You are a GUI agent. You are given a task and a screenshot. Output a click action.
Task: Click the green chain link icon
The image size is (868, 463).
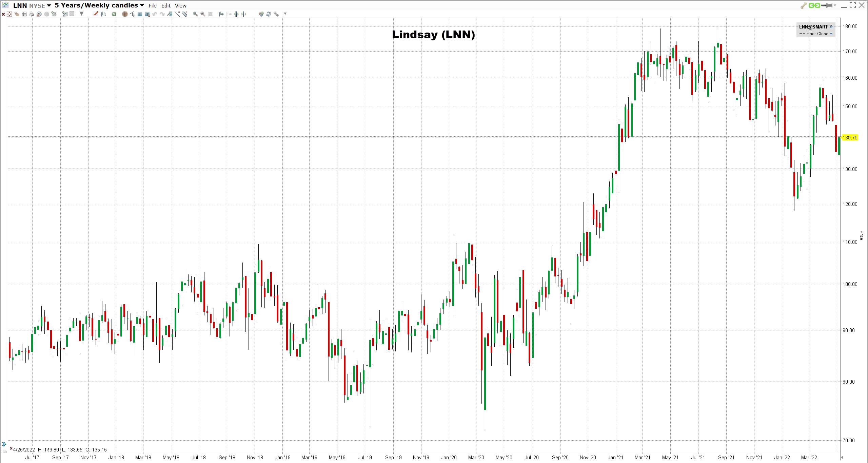[814, 5]
